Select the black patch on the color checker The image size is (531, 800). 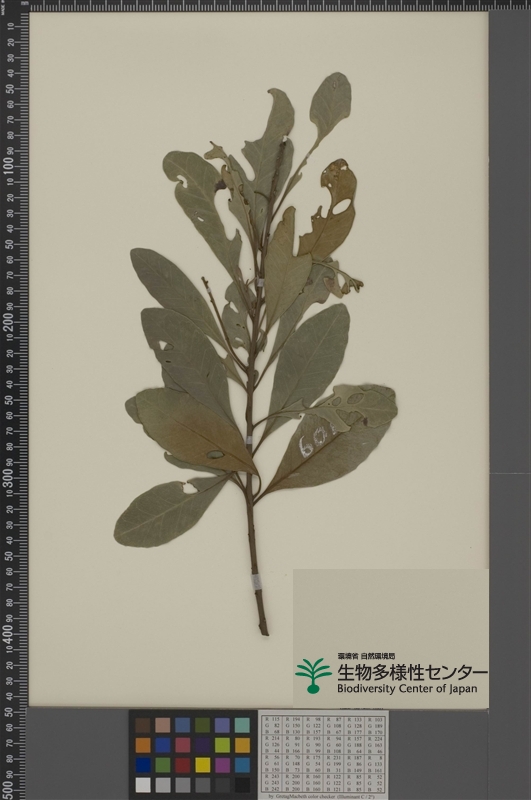(x=242, y=784)
